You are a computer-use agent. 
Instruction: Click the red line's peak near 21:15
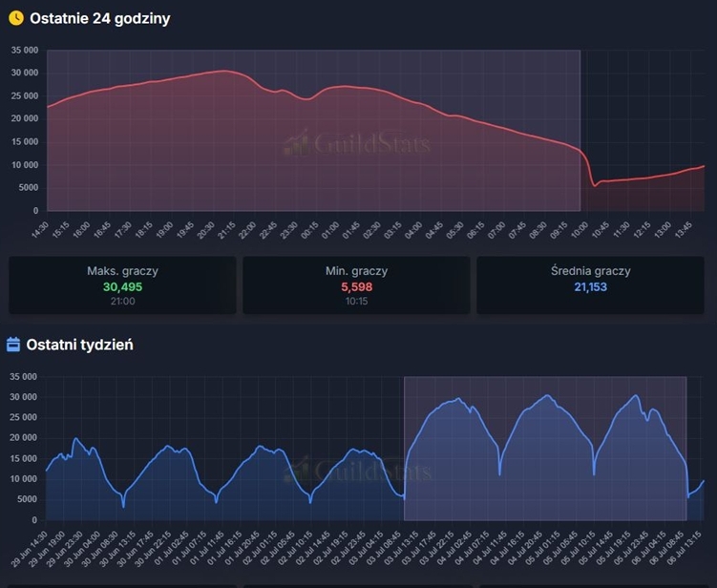pyautogui.click(x=223, y=71)
